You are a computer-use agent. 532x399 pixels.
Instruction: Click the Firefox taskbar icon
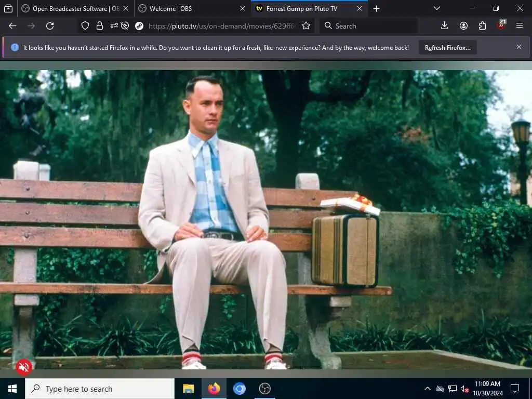(x=214, y=389)
